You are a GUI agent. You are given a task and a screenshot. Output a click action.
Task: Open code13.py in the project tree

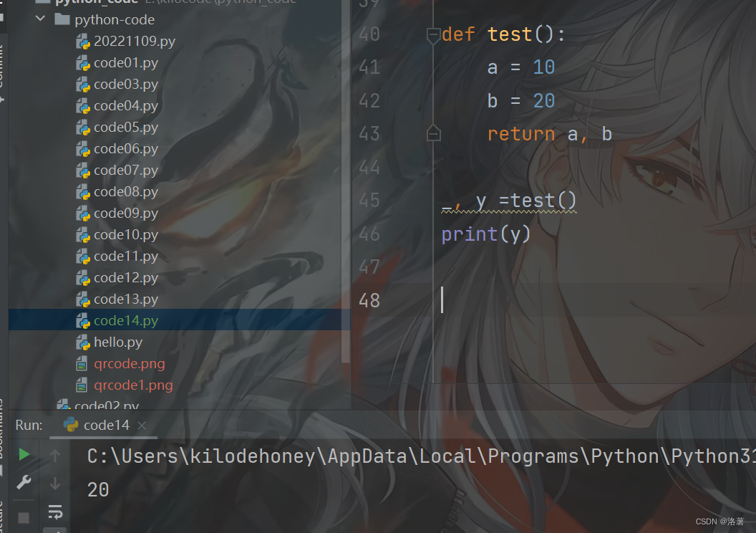click(x=126, y=299)
